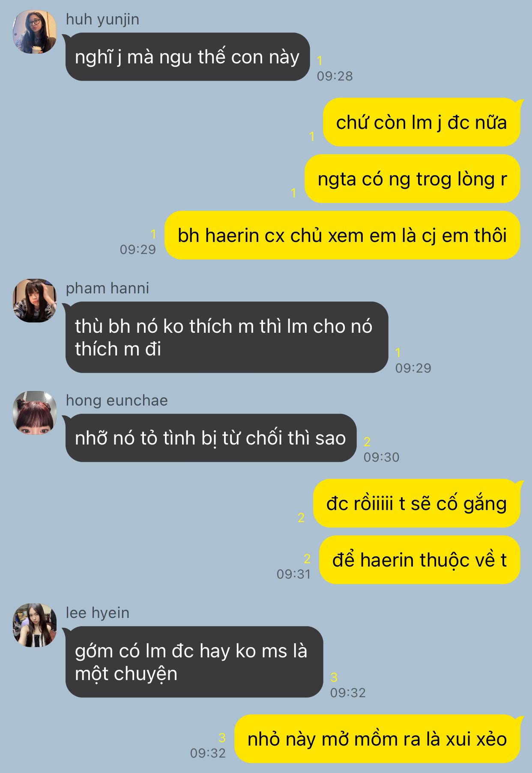Tap lee hyein's message ending "một chuyện"
532x773 pixels.
coord(194,662)
